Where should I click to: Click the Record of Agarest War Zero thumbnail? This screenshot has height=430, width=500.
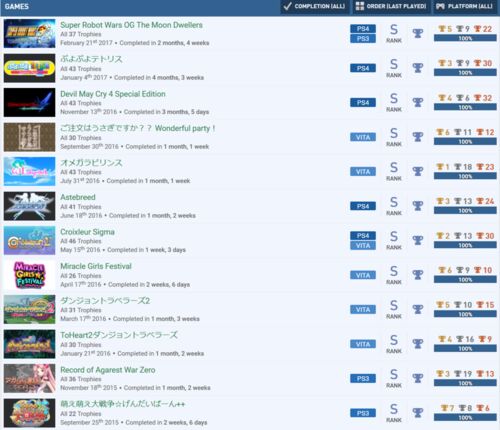point(29,378)
